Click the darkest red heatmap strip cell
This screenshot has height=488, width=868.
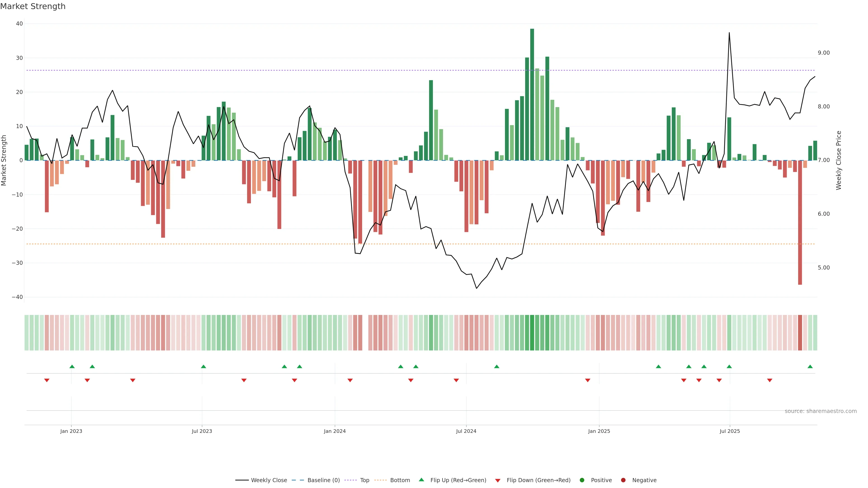tap(800, 333)
